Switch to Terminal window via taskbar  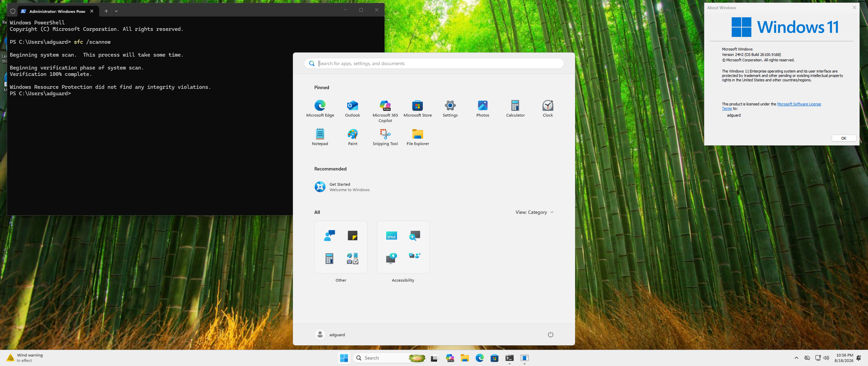(x=509, y=358)
